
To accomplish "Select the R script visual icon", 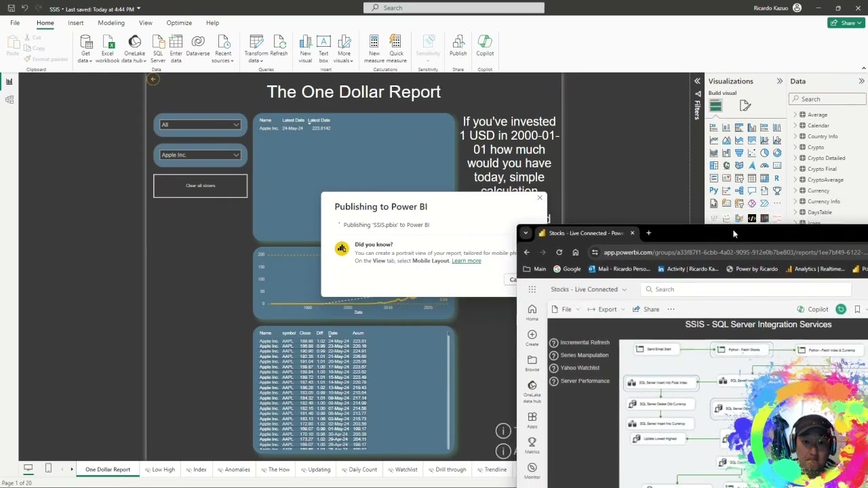I will click(x=776, y=178).
